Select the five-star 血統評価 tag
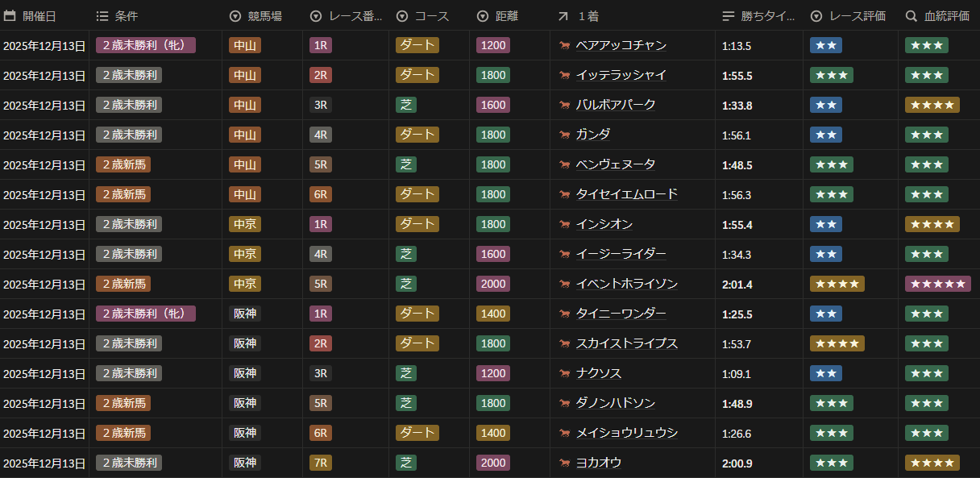980x478 pixels. (937, 285)
